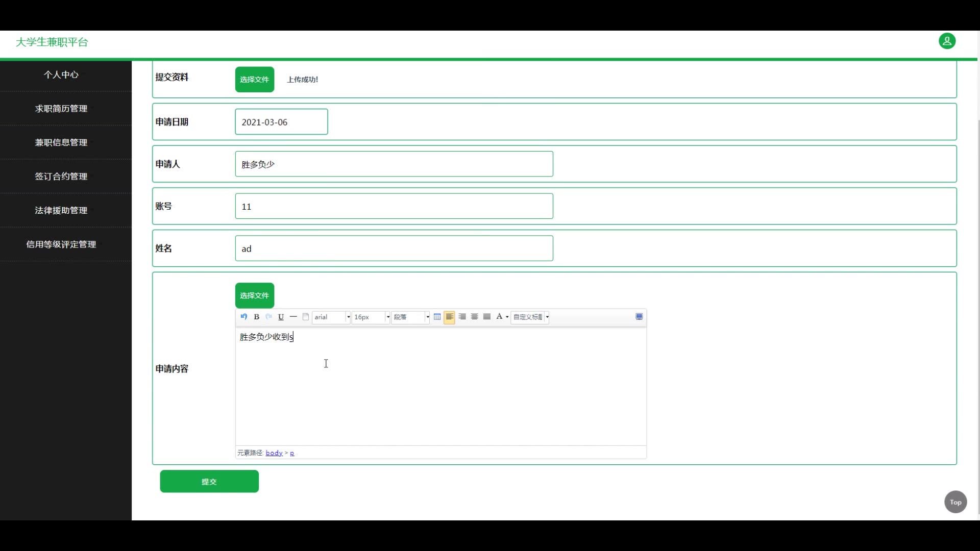Align text right in the editor

(x=462, y=317)
